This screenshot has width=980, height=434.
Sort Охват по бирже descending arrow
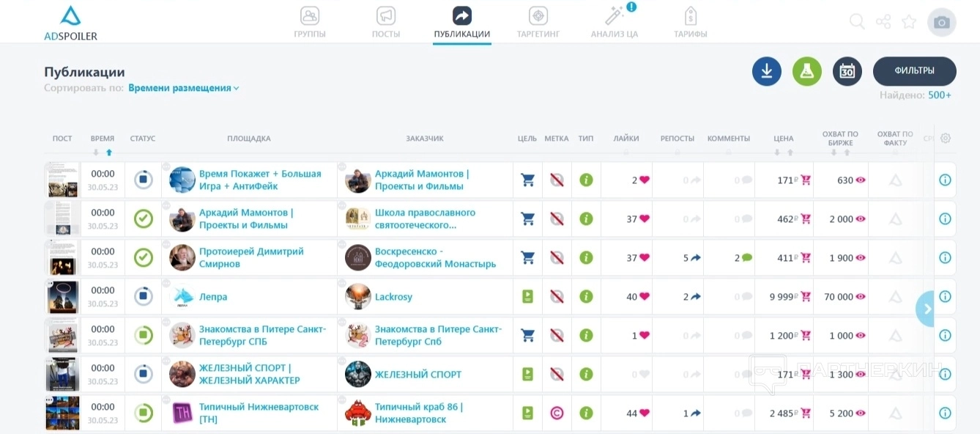click(834, 152)
